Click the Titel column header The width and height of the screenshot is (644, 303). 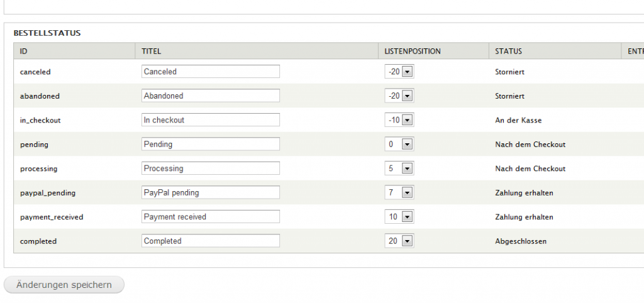tap(152, 52)
